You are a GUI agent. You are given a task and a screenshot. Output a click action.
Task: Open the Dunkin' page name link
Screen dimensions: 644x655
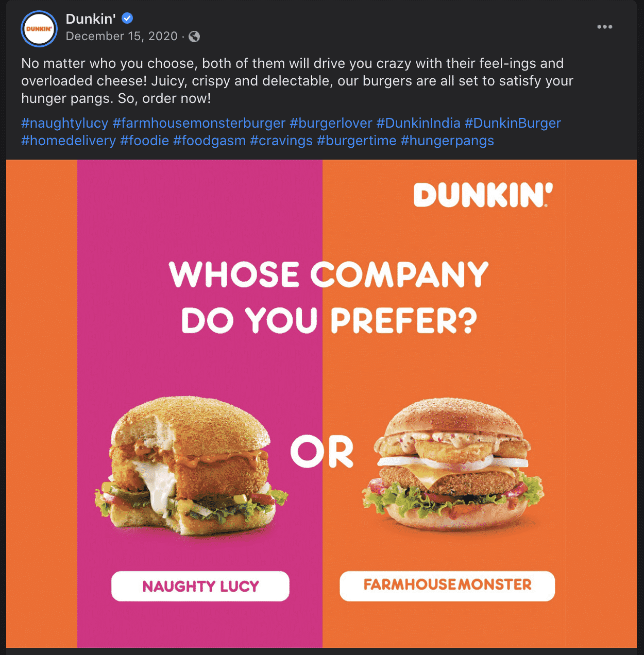[91, 19]
